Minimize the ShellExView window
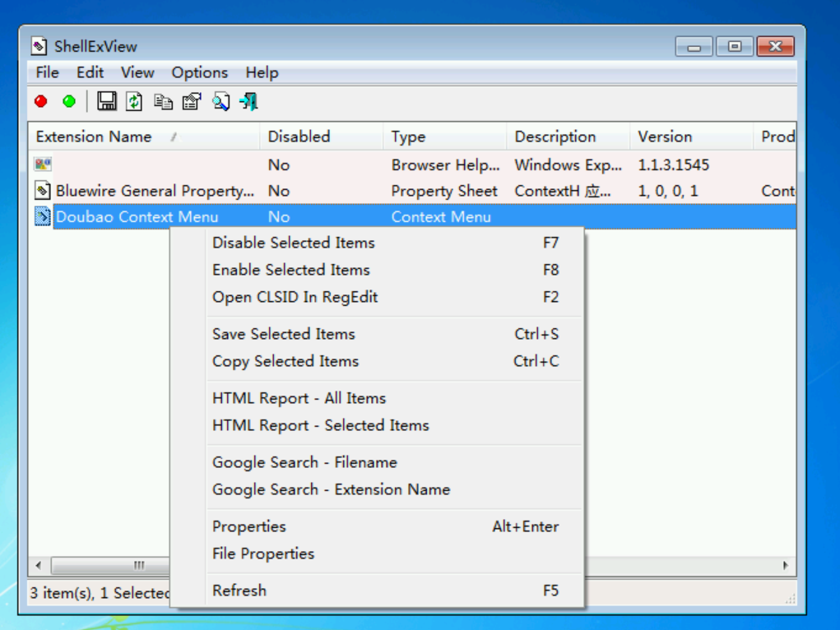This screenshot has height=630, width=840. coord(694,47)
